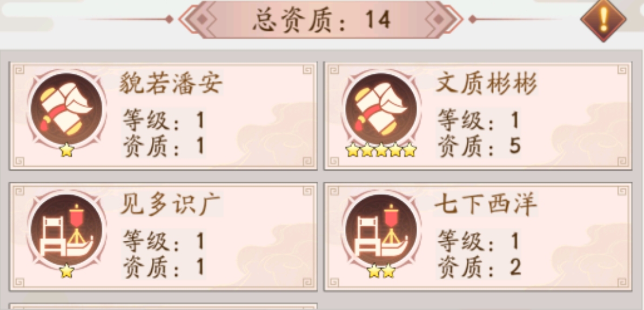Select the partially visible card at bottom
Viewport: 644px width, 310px height.
click(163, 307)
